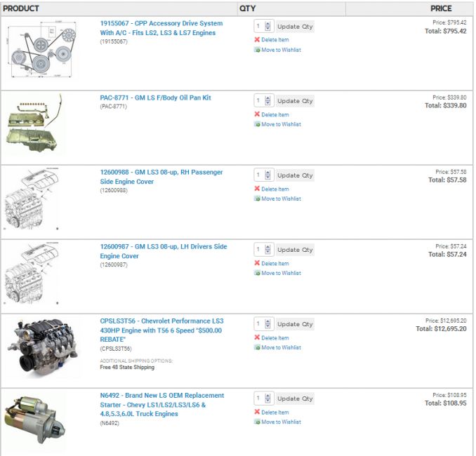Click the Total: $795.42 text
This screenshot has width=476, height=456.
[445, 31]
